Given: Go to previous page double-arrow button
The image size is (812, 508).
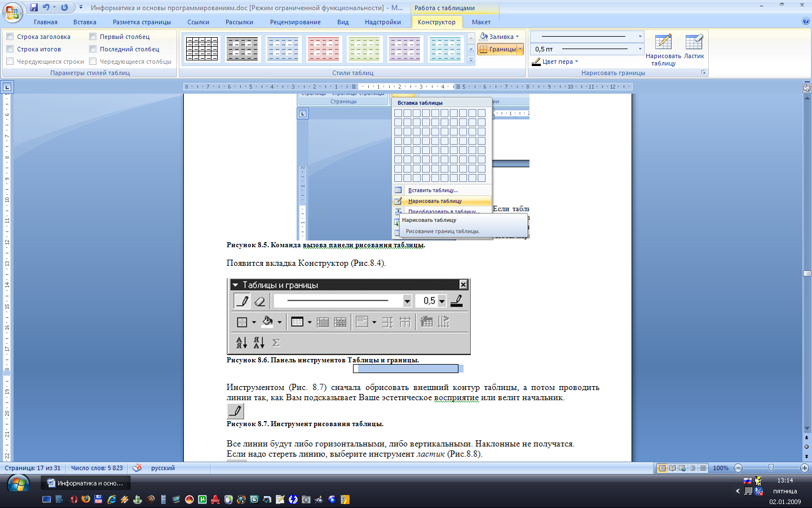Looking at the screenshot, I should click(x=807, y=437).
